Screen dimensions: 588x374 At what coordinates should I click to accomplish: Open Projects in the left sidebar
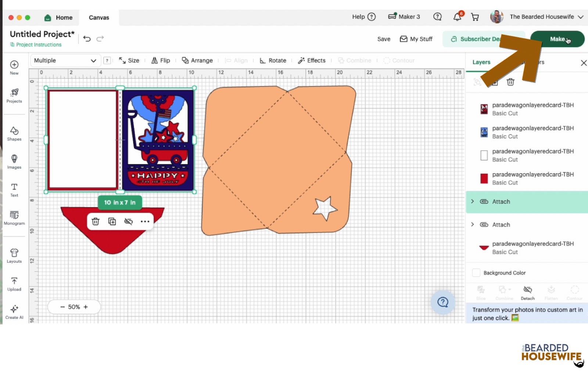pyautogui.click(x=14, y=95)
